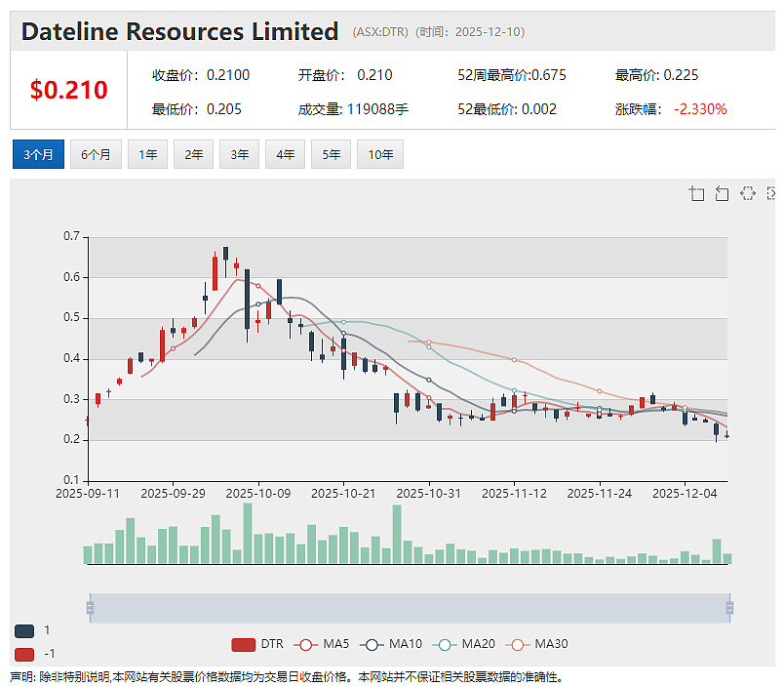This screenshot has height=686, width=784.
Task: Click the restore chart icon
Action: 748,193
